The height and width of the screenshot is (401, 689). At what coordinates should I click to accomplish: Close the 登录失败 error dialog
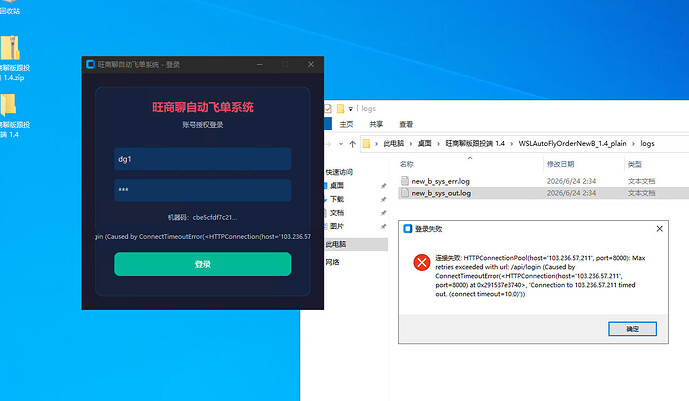pos(660,229)
